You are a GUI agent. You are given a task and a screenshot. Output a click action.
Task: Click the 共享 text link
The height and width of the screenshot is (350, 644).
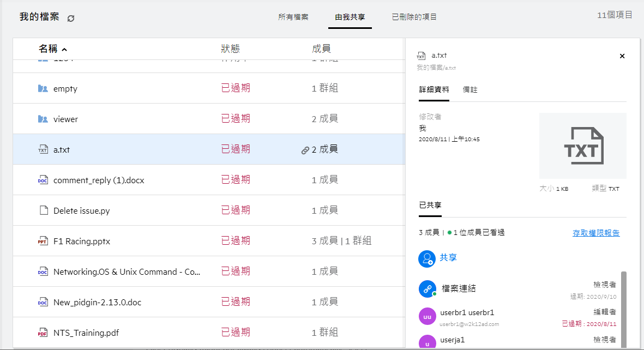[x=448, y=258]
